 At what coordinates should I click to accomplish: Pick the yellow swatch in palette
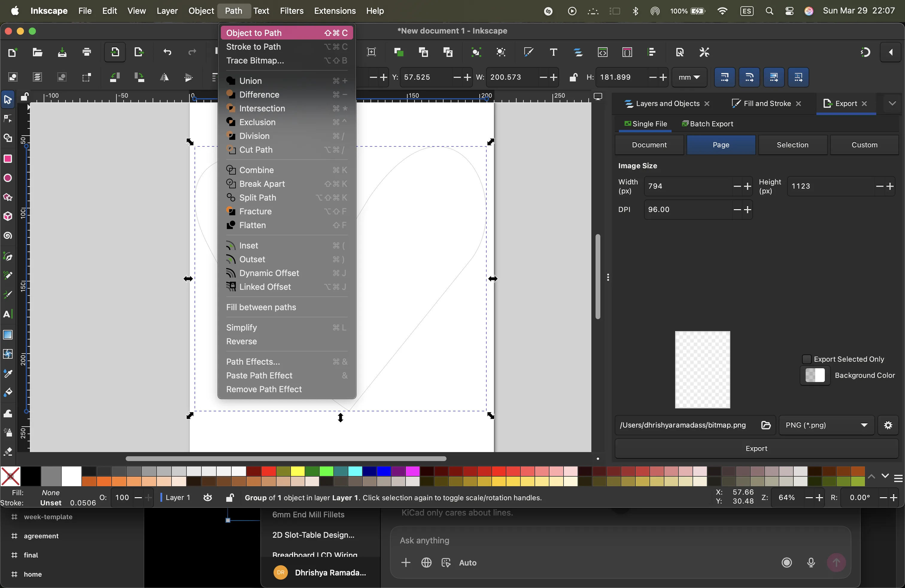298,471
